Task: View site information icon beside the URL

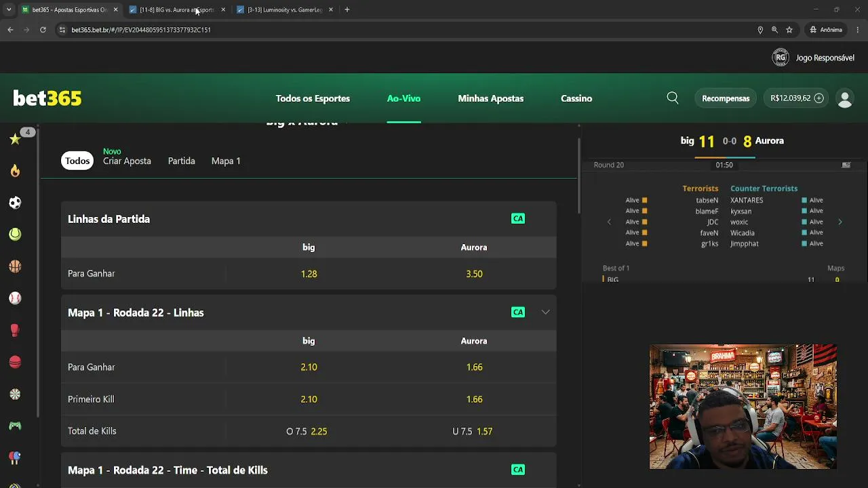Action: pos(62,30)
